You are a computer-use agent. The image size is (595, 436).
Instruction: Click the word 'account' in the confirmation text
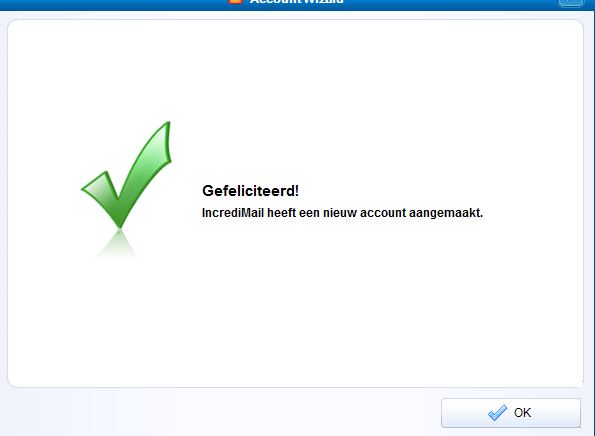pos(383,213)
